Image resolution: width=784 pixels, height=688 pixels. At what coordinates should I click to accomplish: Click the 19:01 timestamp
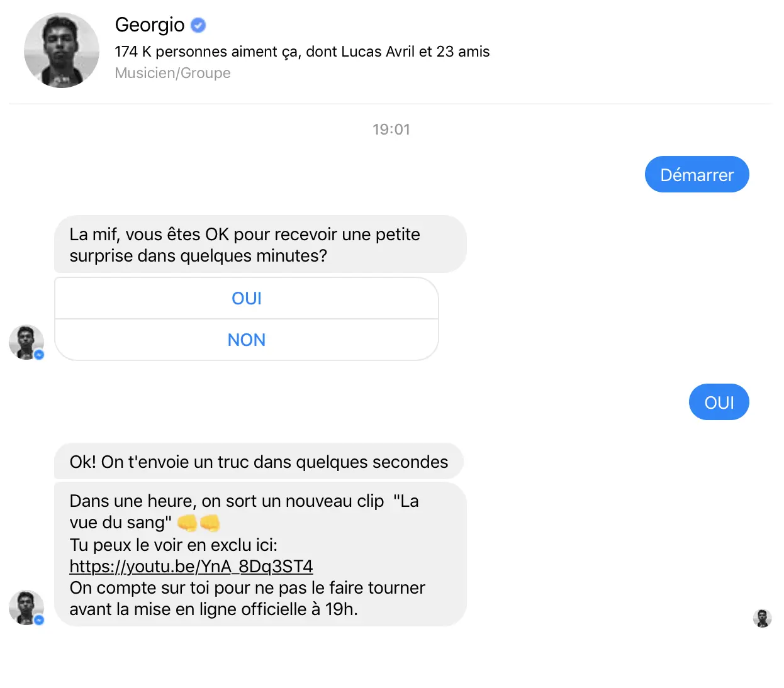pos(391,130)
